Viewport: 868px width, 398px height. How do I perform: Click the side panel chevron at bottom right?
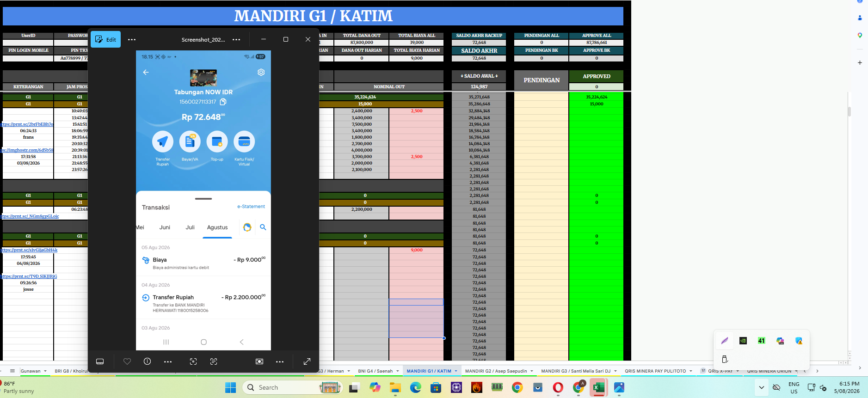860,368
